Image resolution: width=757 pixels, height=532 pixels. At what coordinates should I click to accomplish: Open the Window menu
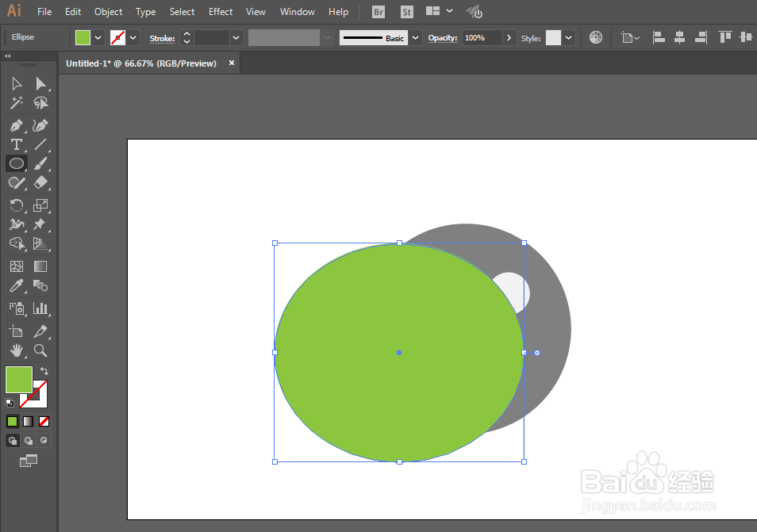(x=298, y=12)
